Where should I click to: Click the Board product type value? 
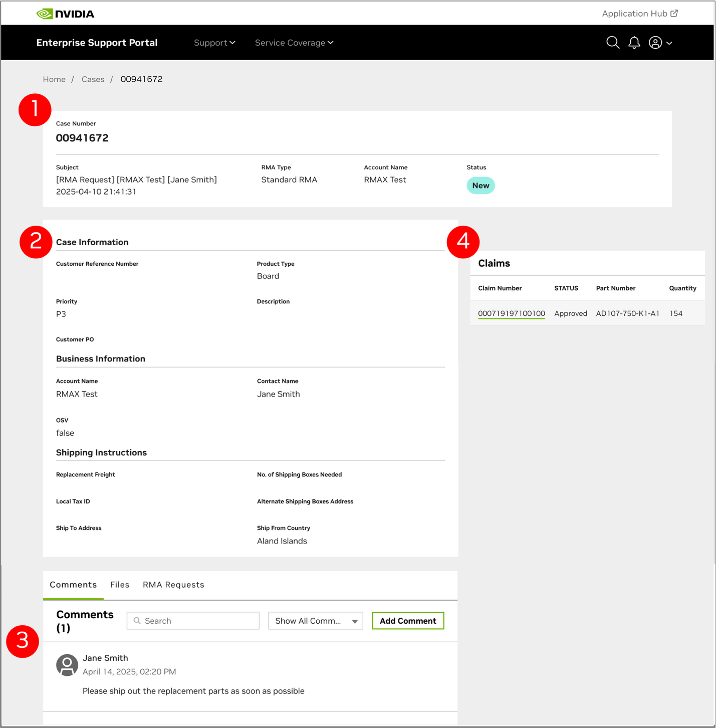268,276
